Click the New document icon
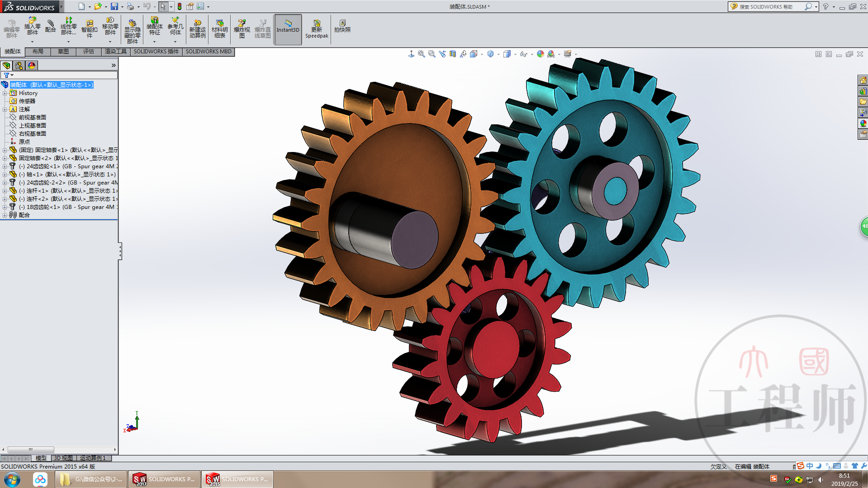868x488 pixels. [x=81, y=6]
